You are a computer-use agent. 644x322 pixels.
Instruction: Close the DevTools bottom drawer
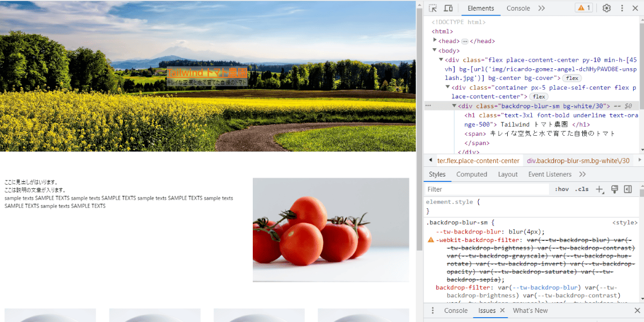[637, 311]
